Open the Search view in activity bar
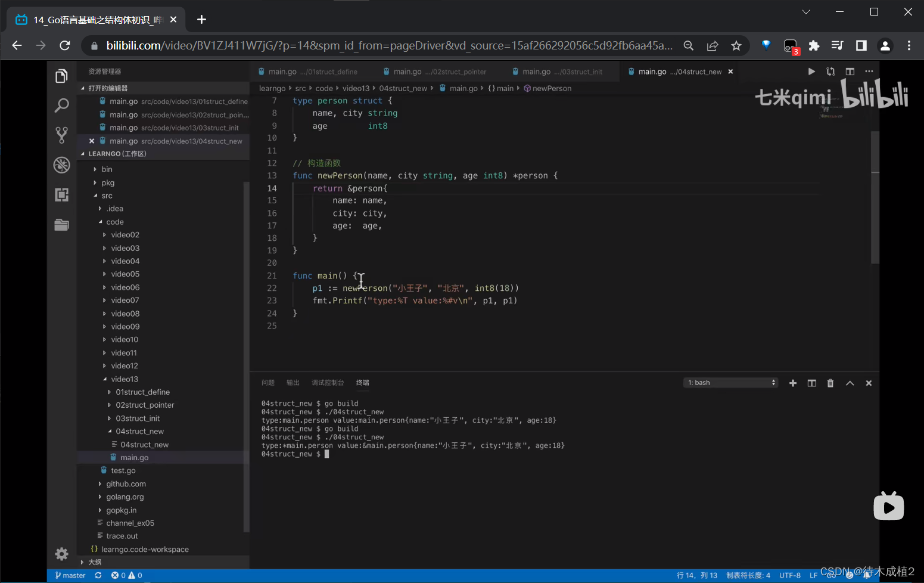Image resolution: width=924 pixels, height=583 pixels. point(61,106)
